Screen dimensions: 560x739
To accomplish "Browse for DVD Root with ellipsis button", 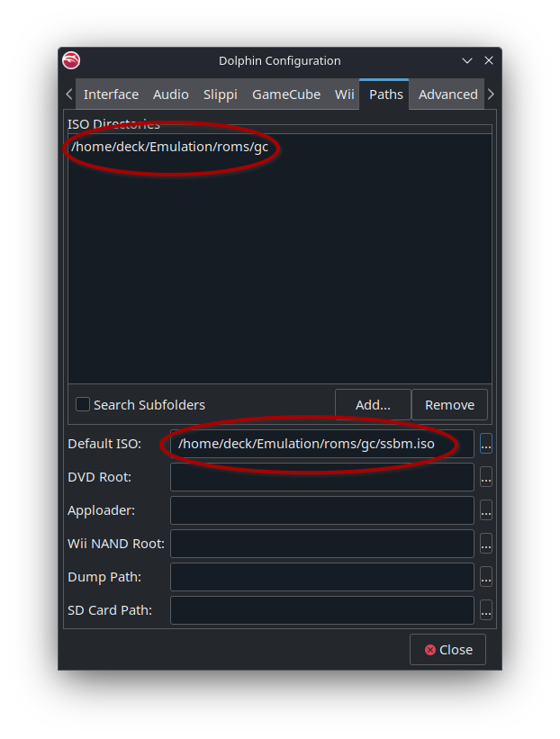I will [x=486, y=477].
